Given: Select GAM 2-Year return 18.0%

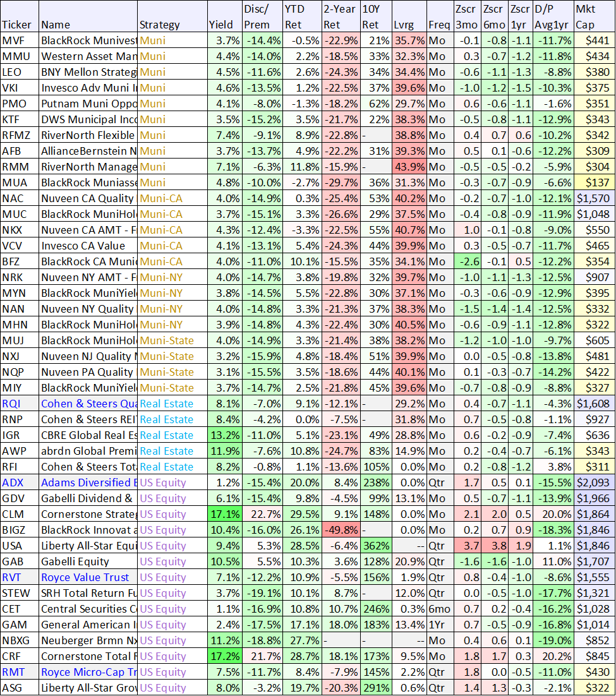Looking at the screenshot, I should (341, 625).
